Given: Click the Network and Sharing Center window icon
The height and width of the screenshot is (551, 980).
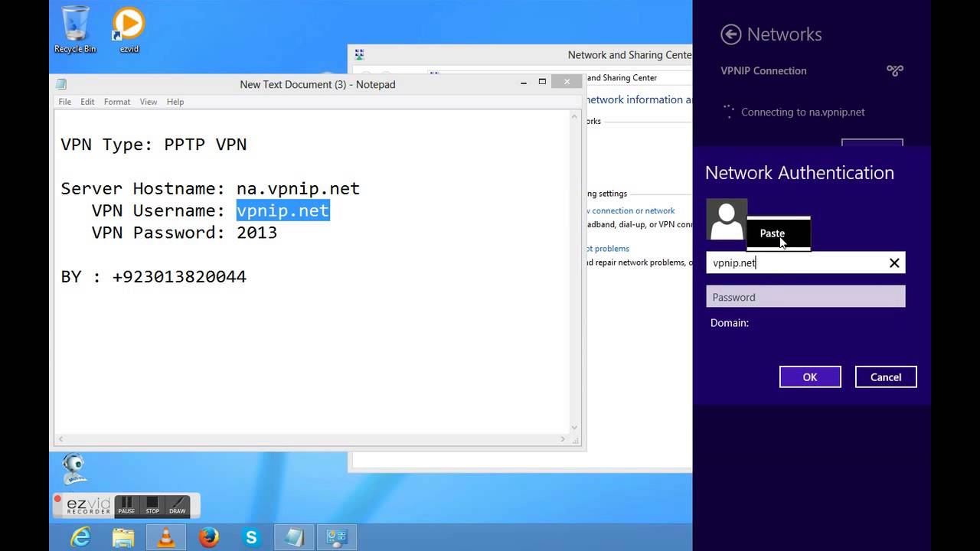Looking at the screenshot, I should click(359, 54).
